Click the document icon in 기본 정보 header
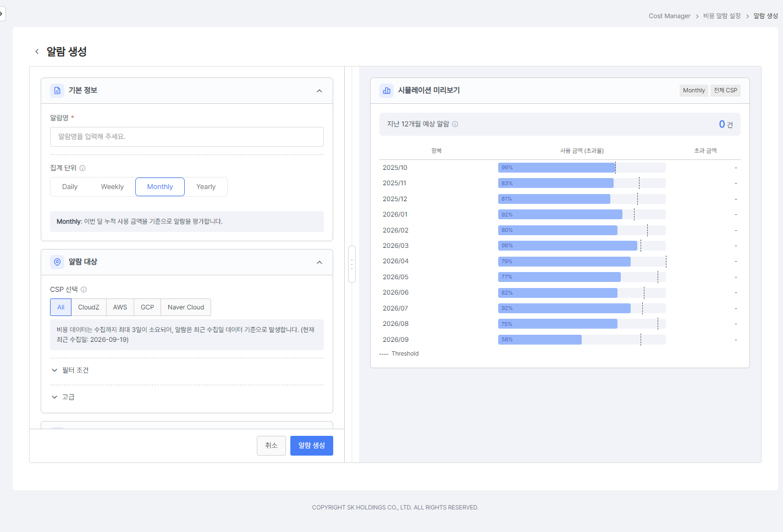 pos(57,91)
